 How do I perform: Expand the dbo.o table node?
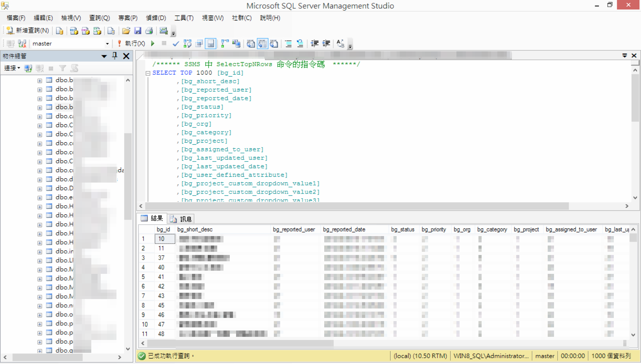(40, 315)
